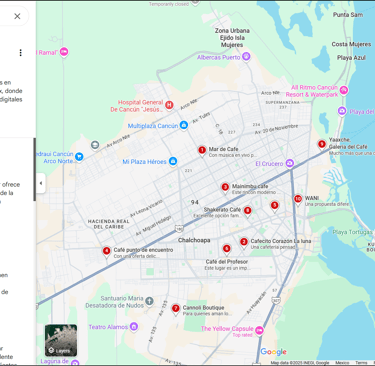Open Santuario Maria Desatadora de Nudos icon
The image size is (375, 366).
pyautogui.click(x=149, y=301)
